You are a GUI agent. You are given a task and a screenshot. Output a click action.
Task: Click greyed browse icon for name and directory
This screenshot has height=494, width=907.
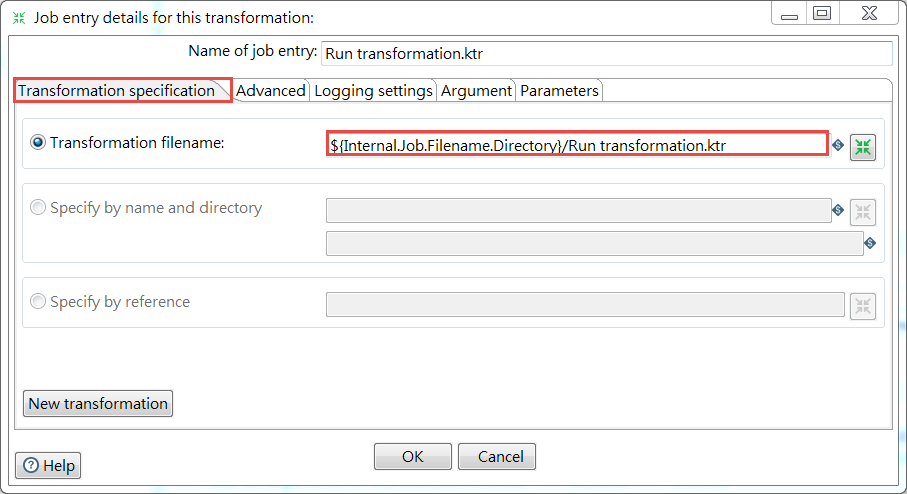click(862, 212)
